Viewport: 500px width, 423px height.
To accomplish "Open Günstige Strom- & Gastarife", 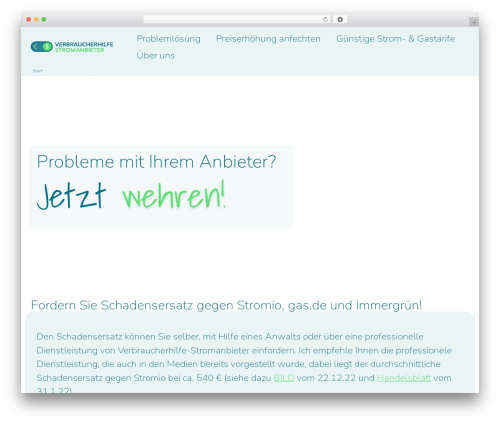I will [x=395, y=39].
